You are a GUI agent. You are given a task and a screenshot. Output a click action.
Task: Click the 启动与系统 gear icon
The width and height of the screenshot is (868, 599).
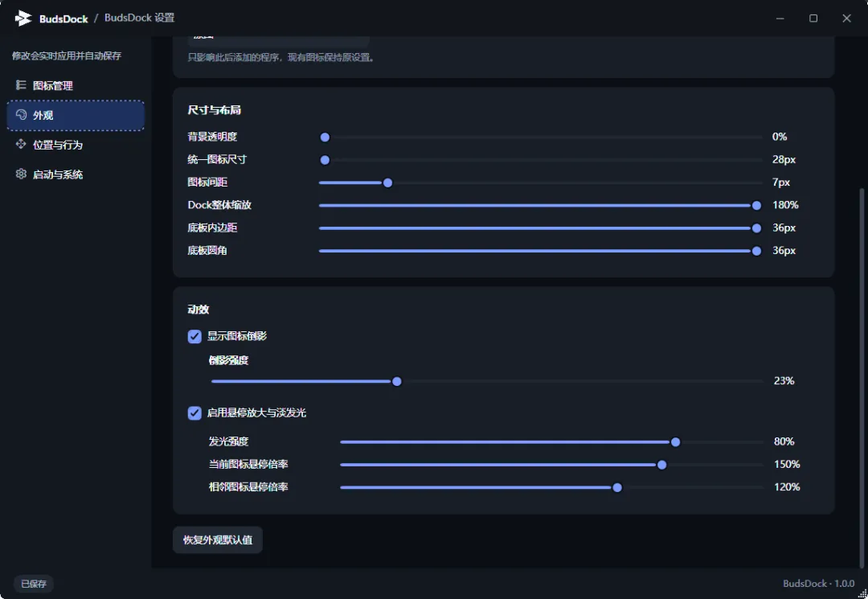click(x=21, y=174)
